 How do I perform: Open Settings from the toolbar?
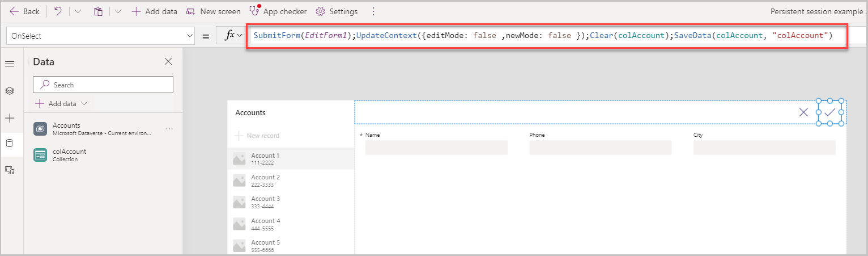[x=337, y=11]
